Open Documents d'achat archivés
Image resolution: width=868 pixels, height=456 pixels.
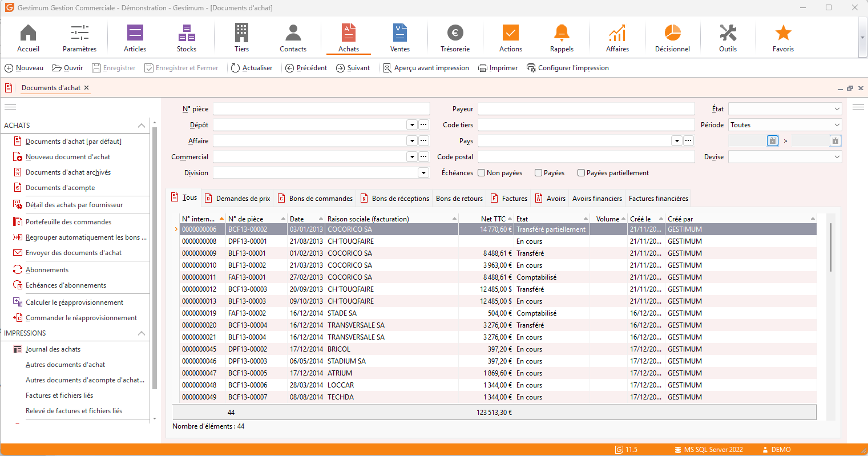tap(68, 172)
